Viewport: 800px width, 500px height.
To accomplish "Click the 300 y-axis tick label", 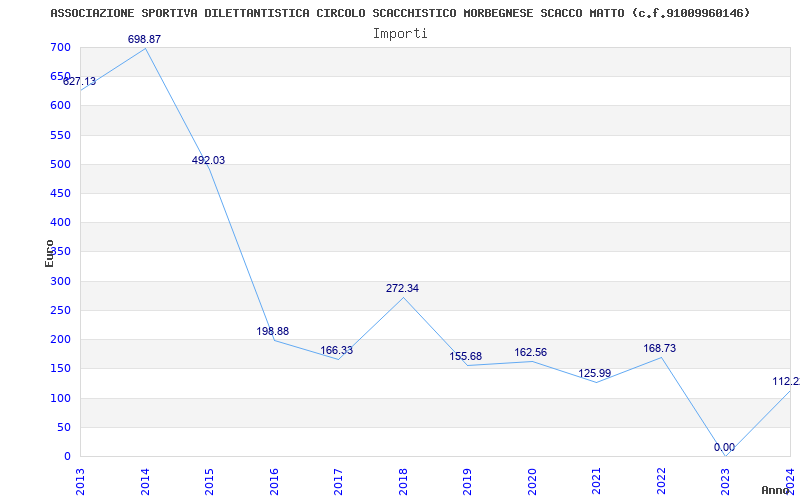I will coord(60,281).
